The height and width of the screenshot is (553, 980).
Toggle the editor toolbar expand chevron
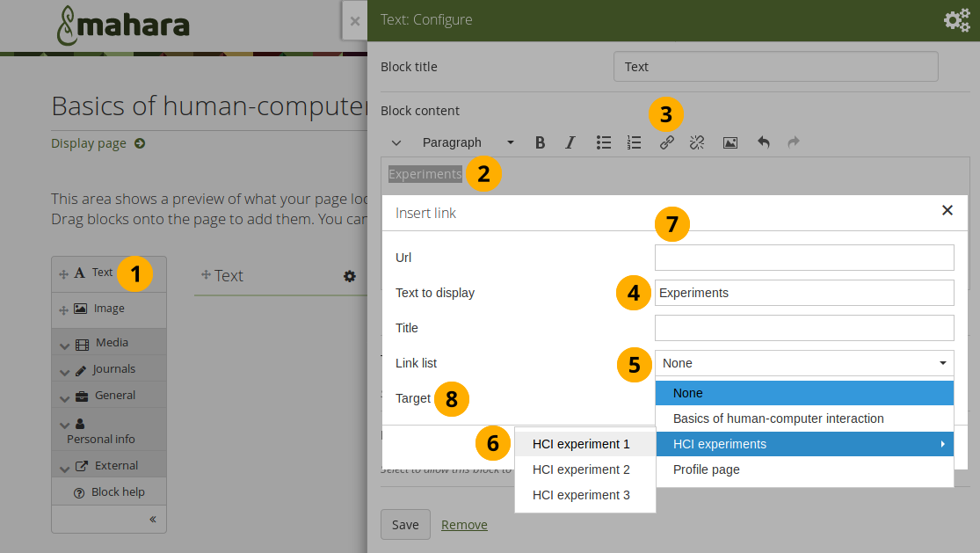pos(396,142)
